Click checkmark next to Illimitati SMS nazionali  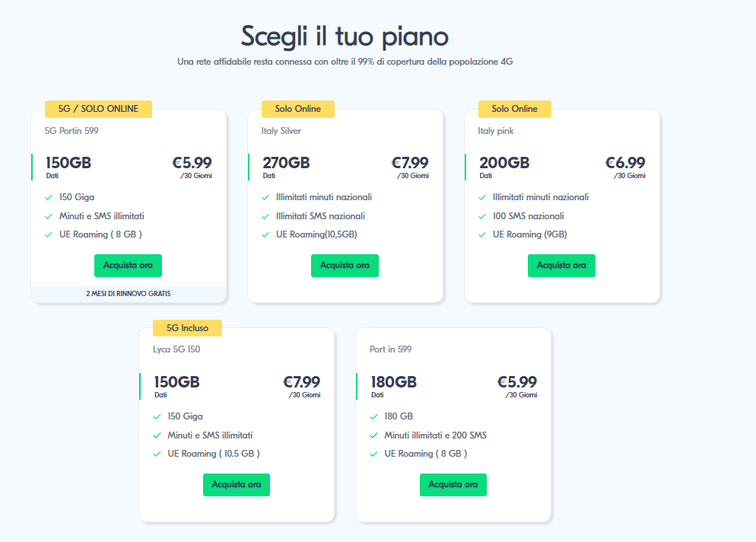(x=265, y=216)
